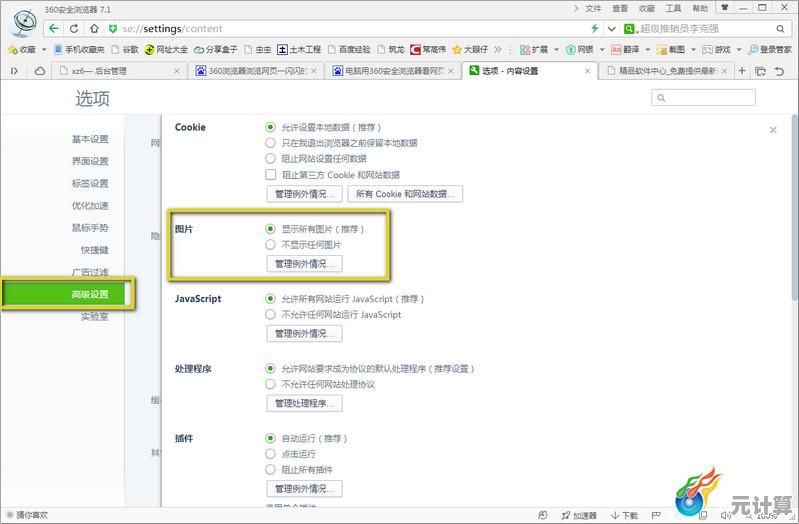
Task: Open 基本设置 in the settings sidebar
Action: pyautogui.click(x=90, y=139)
